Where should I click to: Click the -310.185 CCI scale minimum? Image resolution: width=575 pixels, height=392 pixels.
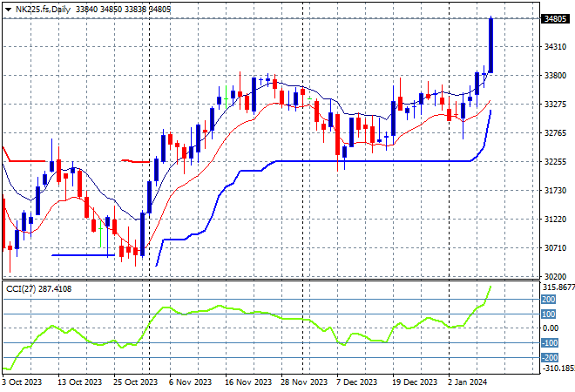coord(556,368)
